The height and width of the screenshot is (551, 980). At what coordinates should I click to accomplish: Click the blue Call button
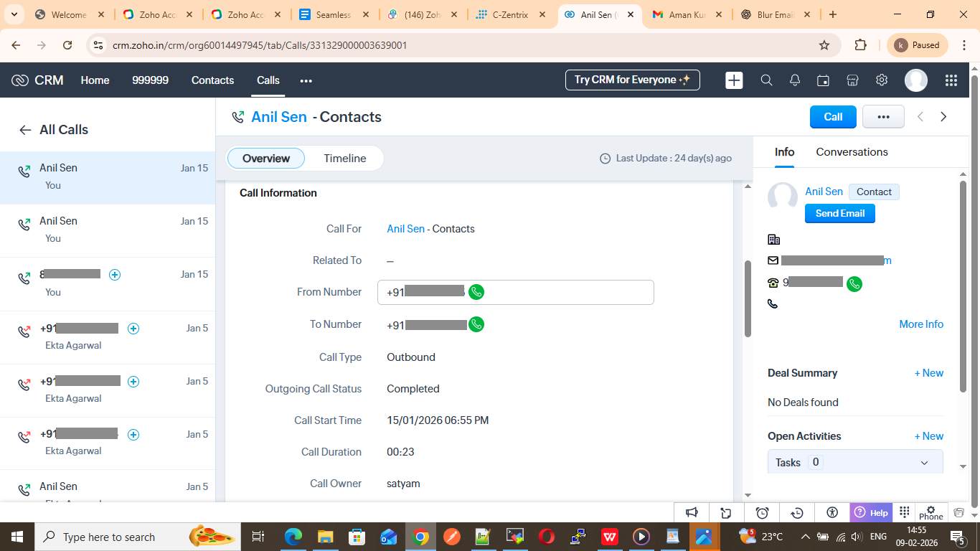point(832,117)
